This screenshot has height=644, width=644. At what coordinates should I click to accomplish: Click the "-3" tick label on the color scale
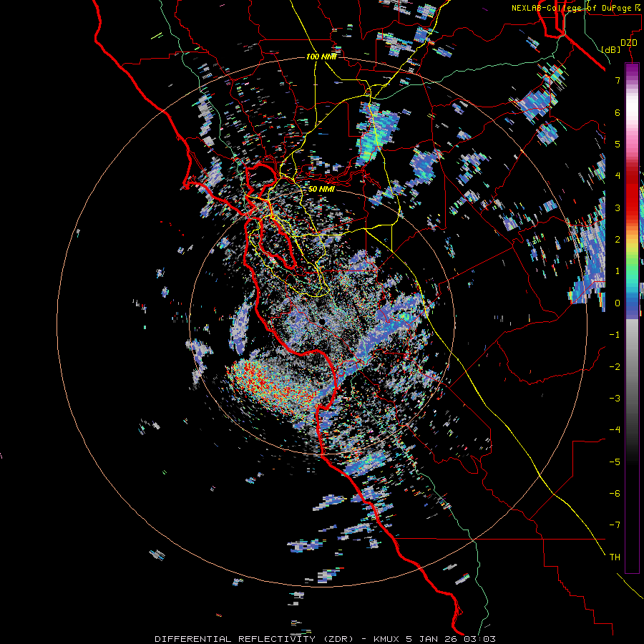[x=615, y=399]
